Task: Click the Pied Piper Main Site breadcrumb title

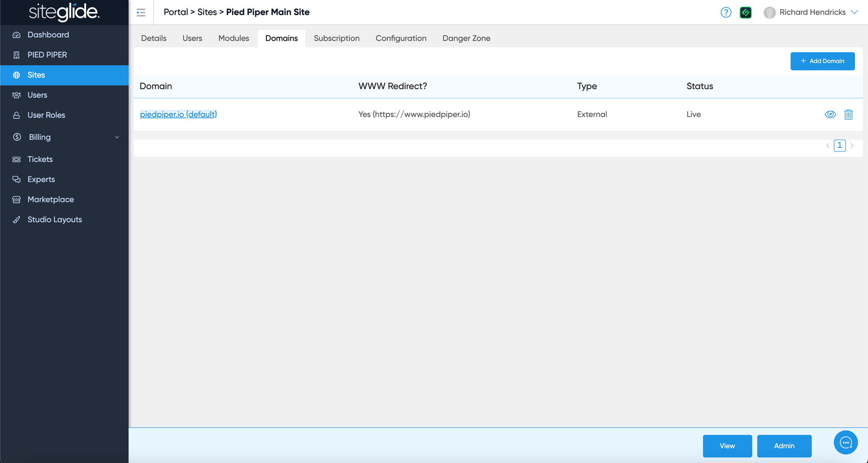Action: click(x=267, y=12)
